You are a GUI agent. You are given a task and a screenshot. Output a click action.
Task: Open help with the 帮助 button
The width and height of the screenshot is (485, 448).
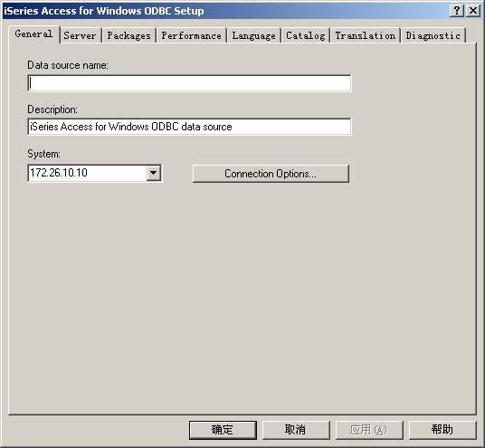coord(442,430)
